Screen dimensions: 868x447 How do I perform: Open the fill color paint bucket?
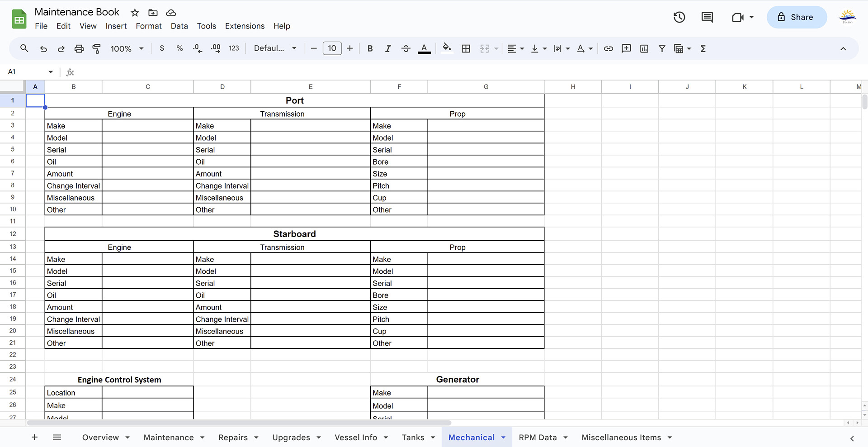click(447, 48)
